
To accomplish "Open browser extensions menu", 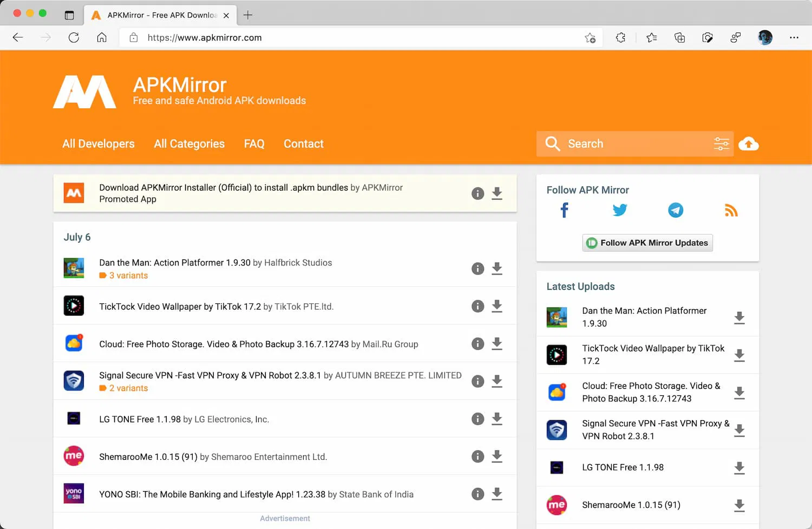I will (620, 37).
